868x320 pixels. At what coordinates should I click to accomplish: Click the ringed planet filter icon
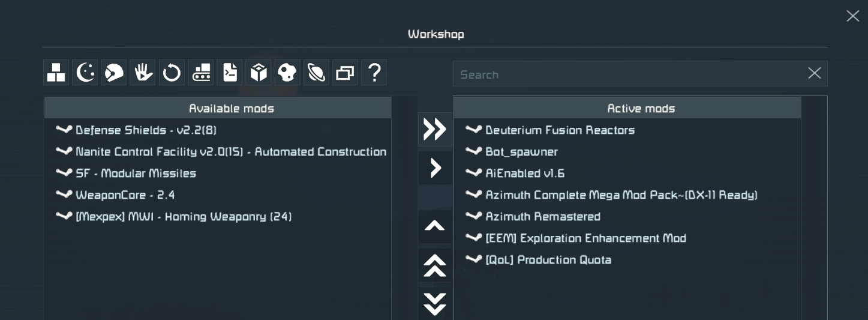pyautogui.click(x=316, y=73)
